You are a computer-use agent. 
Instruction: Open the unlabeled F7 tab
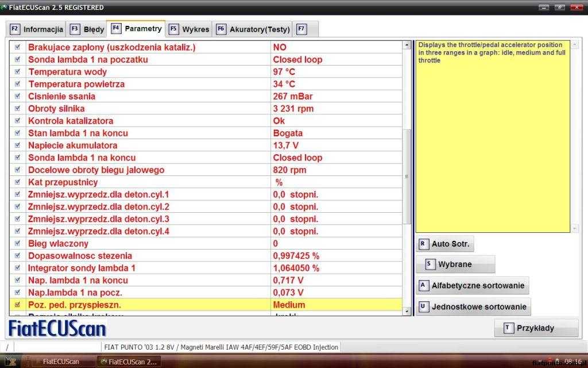pyautogui.click(x=305, y=29)
